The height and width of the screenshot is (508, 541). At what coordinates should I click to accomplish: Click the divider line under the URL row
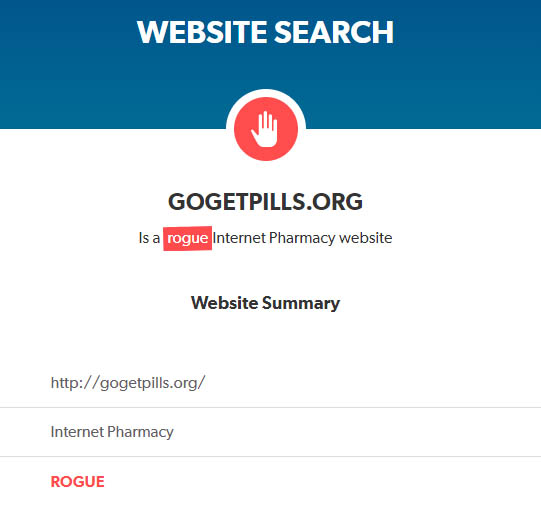270,407
